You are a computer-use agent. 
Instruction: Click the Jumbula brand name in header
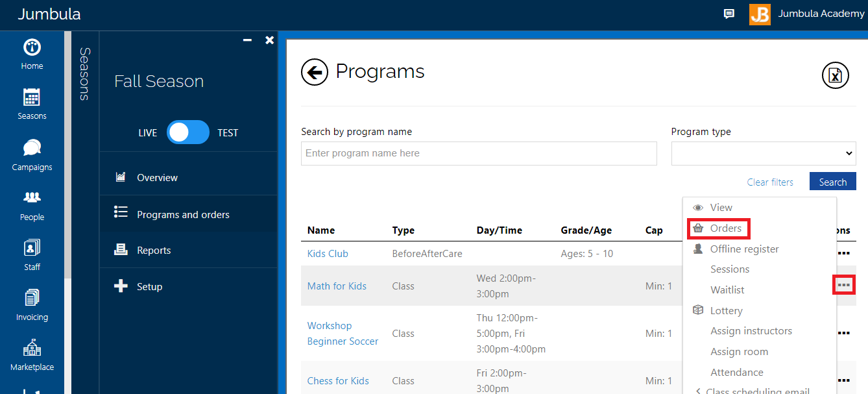pyautogui.click(x=49, y=14)
